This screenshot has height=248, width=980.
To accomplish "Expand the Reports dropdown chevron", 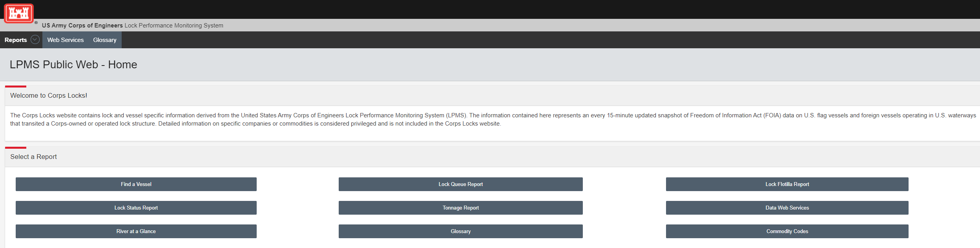I will click(35, 40).
